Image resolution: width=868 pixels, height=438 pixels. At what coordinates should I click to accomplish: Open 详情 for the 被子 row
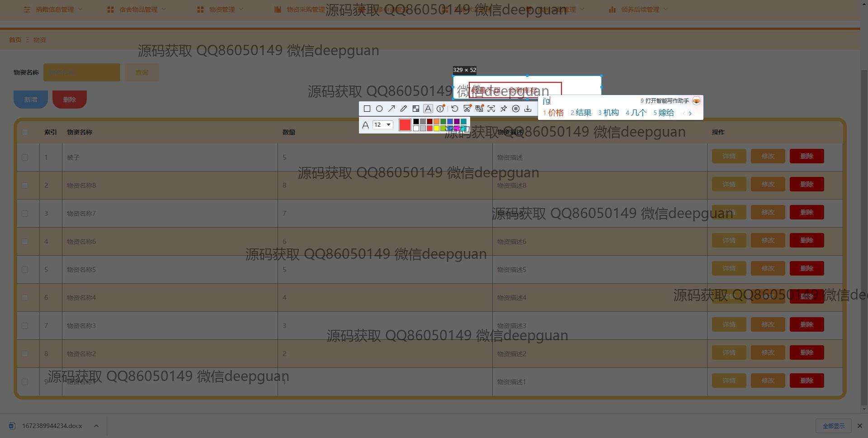729,156
